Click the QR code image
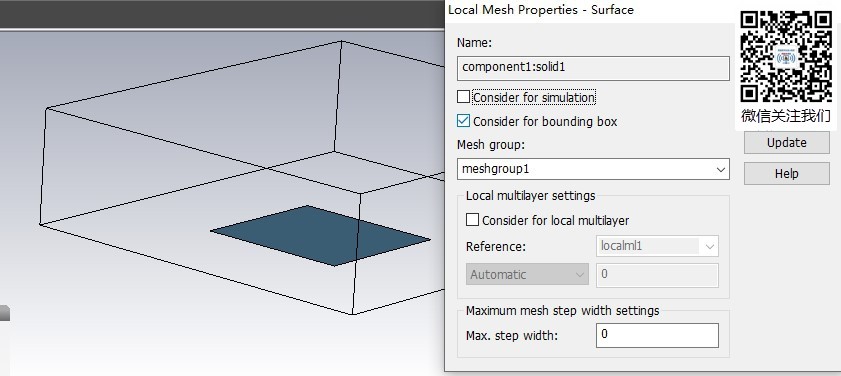The width and height of the screenshot is (841, 376). click(786, 56)
